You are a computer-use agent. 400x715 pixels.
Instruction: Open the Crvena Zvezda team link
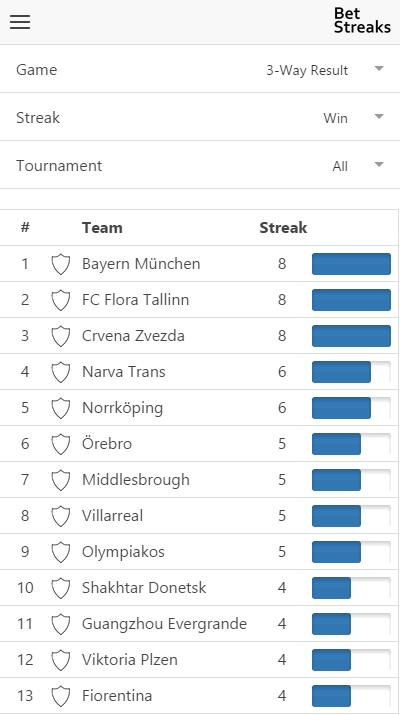[x=133, y=336]
